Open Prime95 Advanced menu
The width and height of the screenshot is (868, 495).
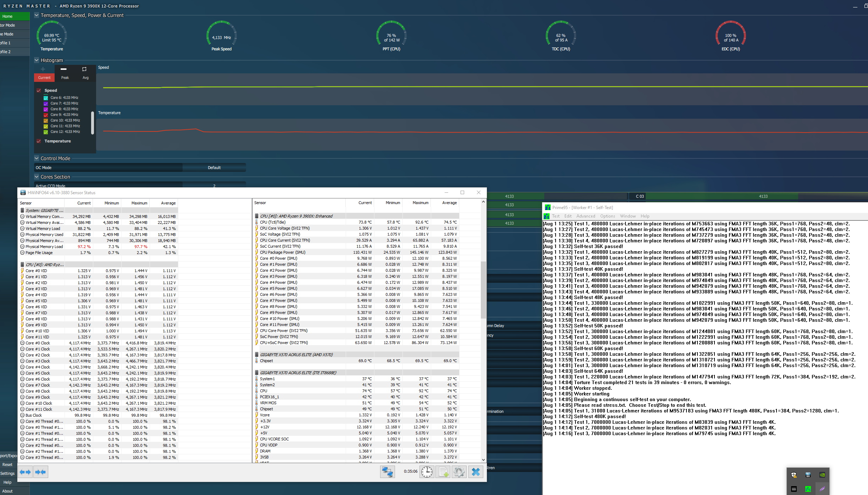point(586,216)
